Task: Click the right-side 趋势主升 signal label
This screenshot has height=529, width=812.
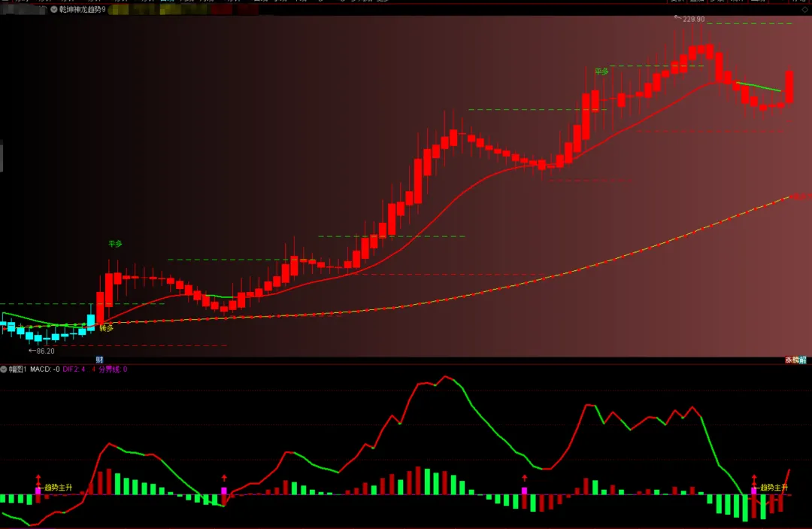Action: [x=774, y=488]
